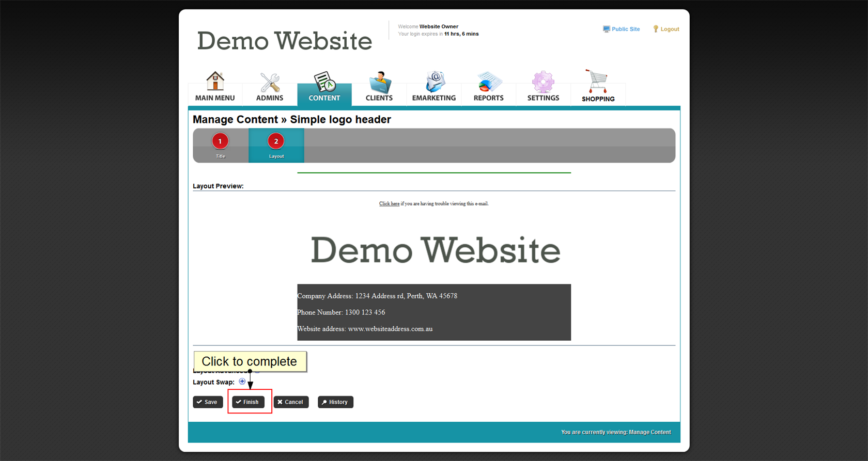Open Settings gear section

543,87
